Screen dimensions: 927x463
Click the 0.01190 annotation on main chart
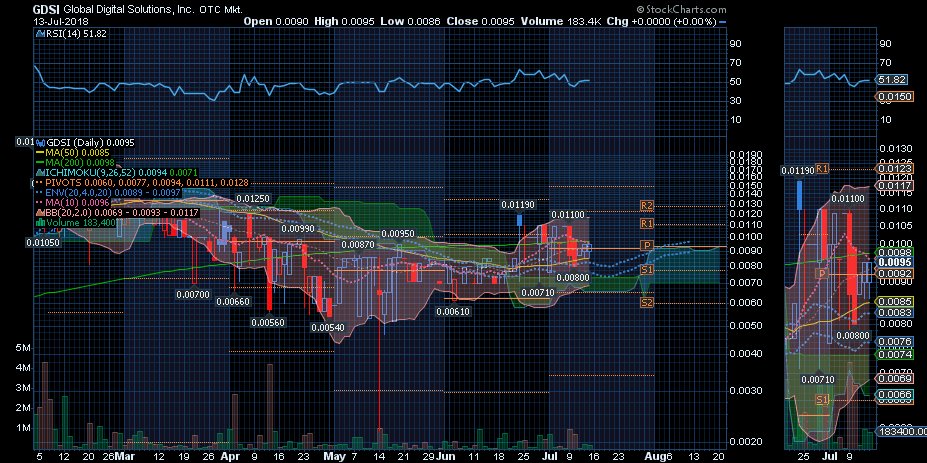(x=518, y=205)
